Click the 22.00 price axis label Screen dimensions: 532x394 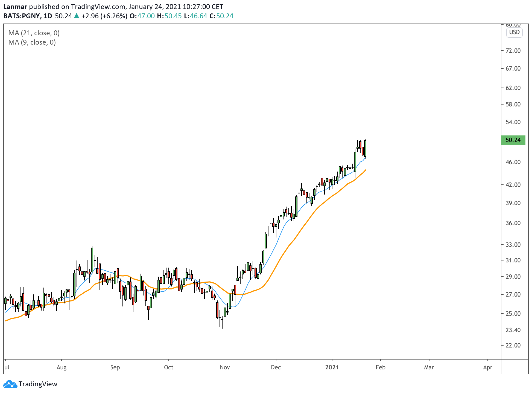click(513, 345)
